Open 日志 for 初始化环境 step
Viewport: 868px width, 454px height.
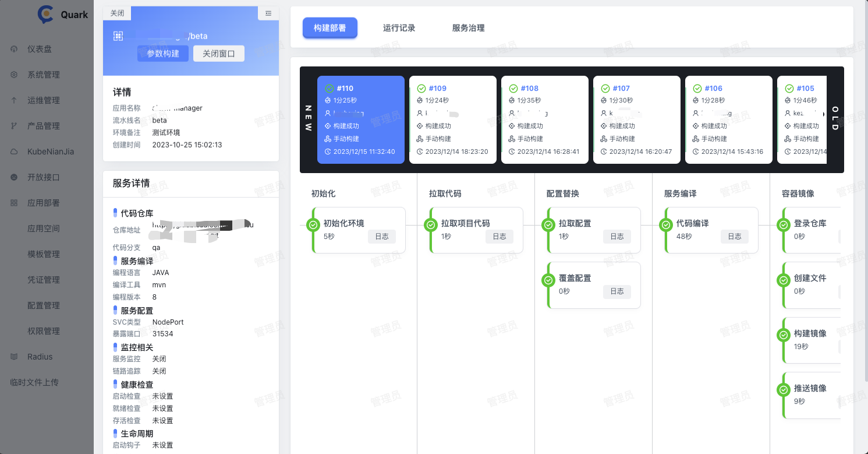click(x=382, y=237)
